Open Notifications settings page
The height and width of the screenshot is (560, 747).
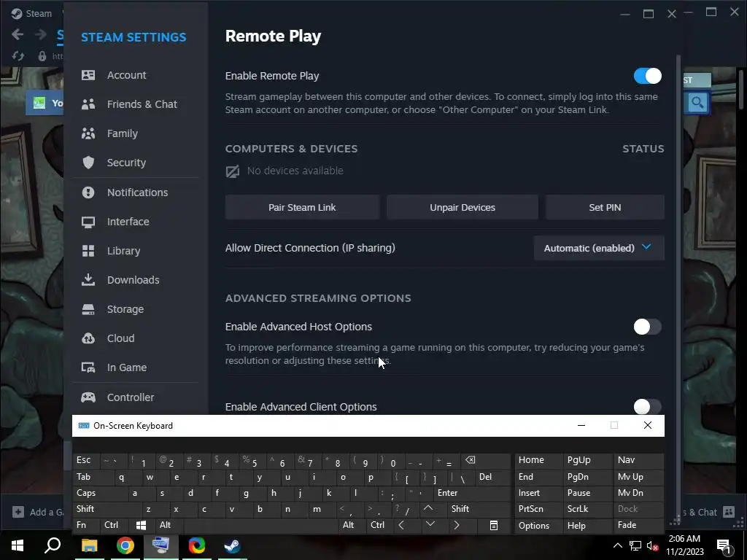click(137, 192)
